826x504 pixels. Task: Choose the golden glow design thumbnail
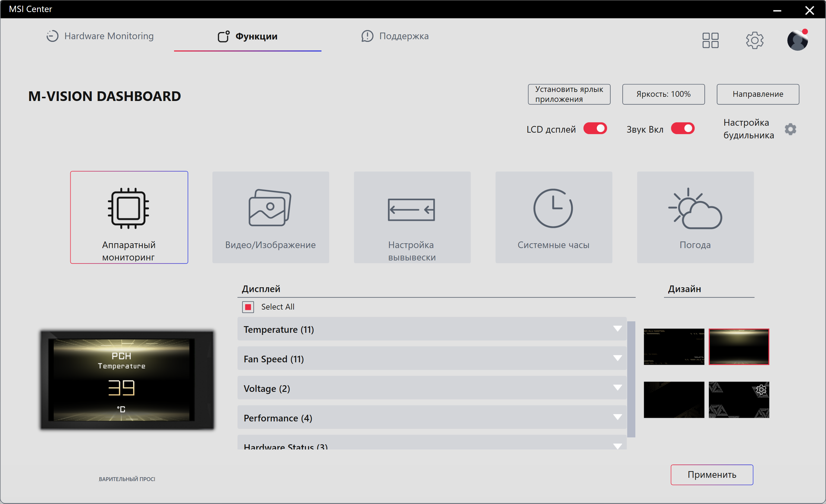pos(739,347)
